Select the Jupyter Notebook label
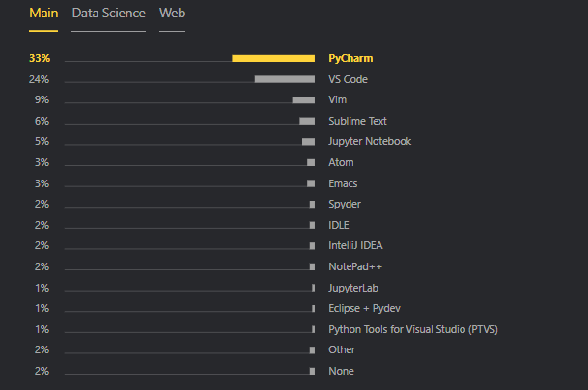588x390 pixels. [370, 141]
